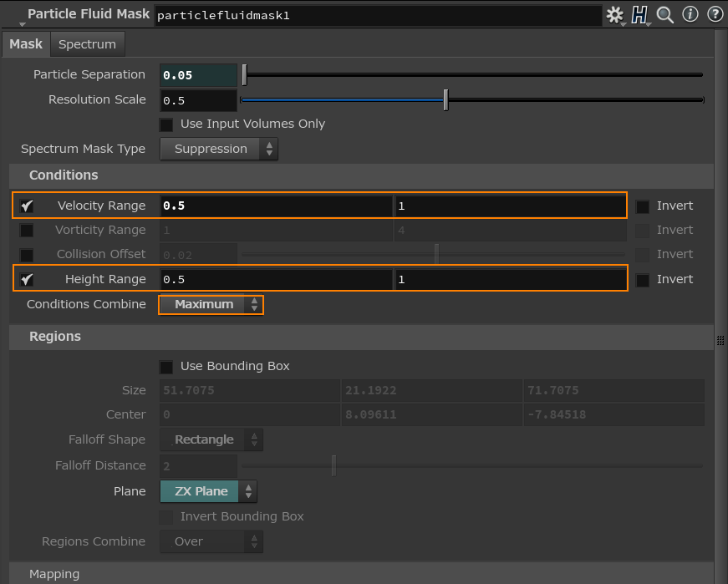Click the vertical scrollbar on right edge
728x584 pixels.
click(720, 307)
